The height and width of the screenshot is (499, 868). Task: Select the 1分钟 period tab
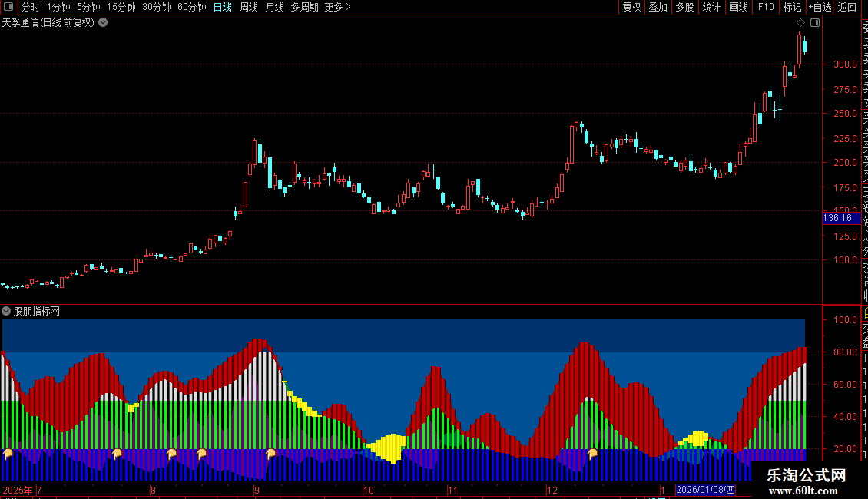58,7
